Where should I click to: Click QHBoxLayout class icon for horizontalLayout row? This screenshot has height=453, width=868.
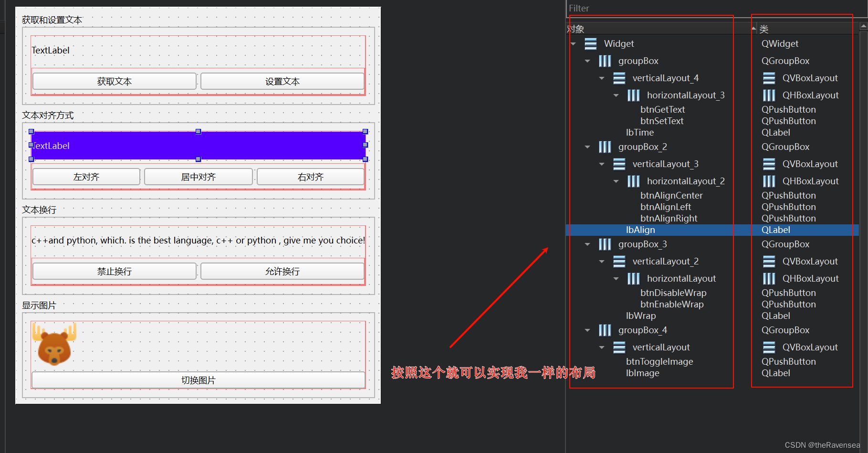click(x=769, y=279)
